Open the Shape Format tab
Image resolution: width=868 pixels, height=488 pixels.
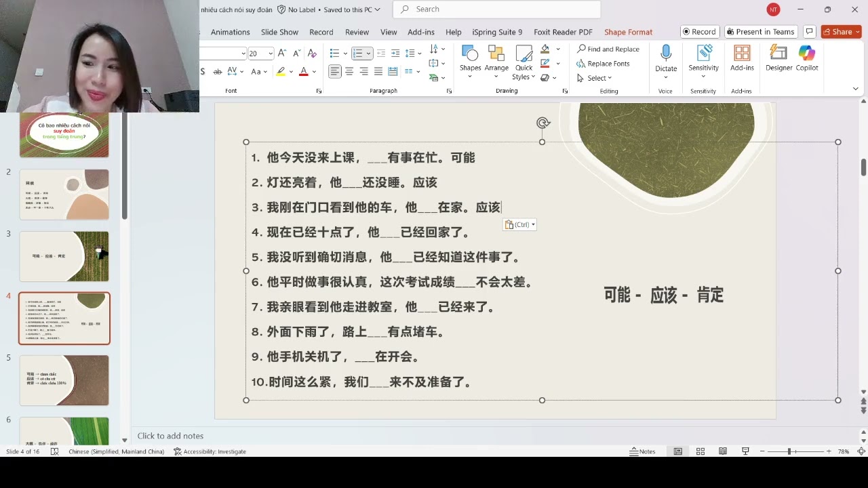(628, 32)
